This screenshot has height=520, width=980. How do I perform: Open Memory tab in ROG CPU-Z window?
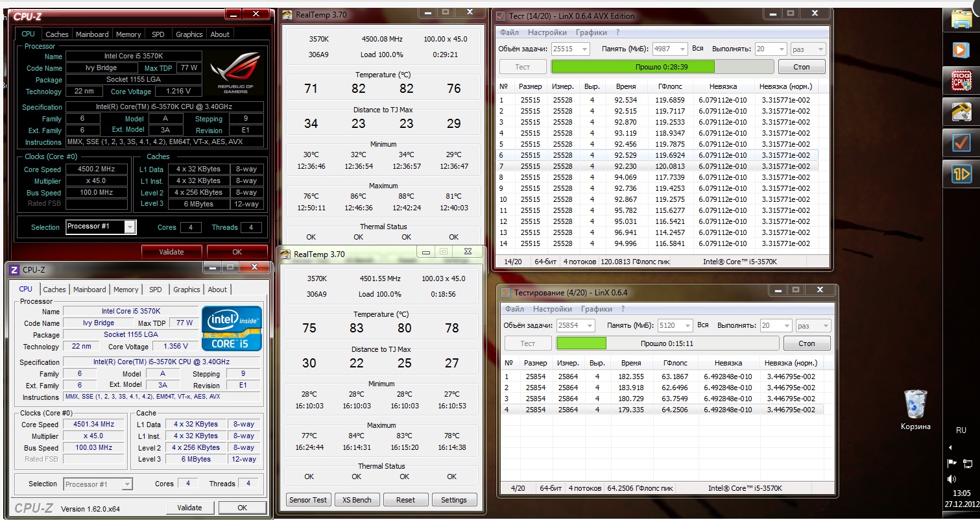128,34
